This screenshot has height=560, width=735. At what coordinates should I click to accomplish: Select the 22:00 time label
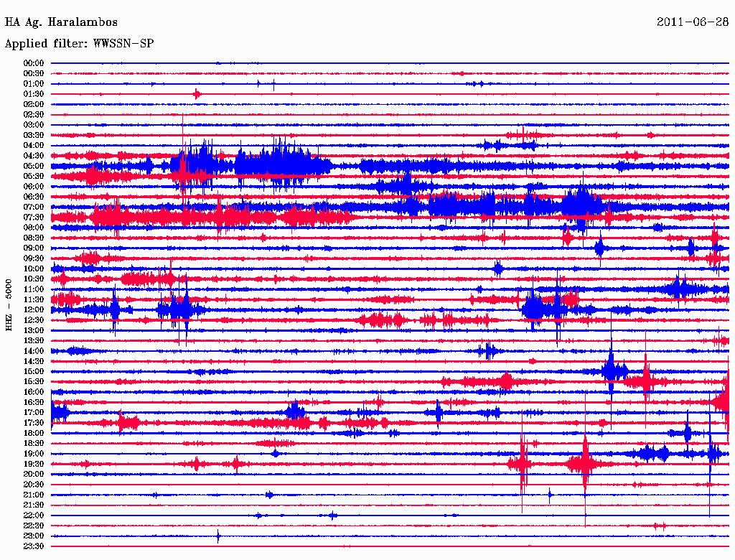point(34,516)
